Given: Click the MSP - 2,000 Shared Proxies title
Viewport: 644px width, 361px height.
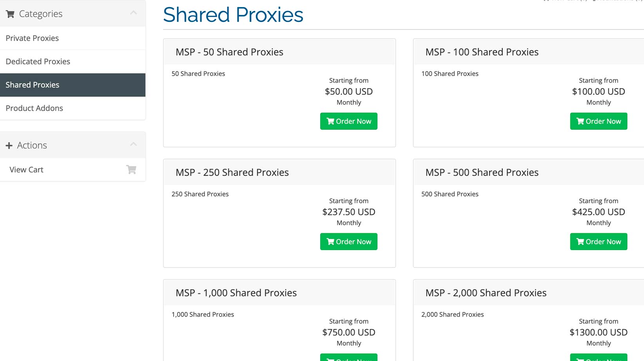Looking at the screenshot, I should [486, 293].
